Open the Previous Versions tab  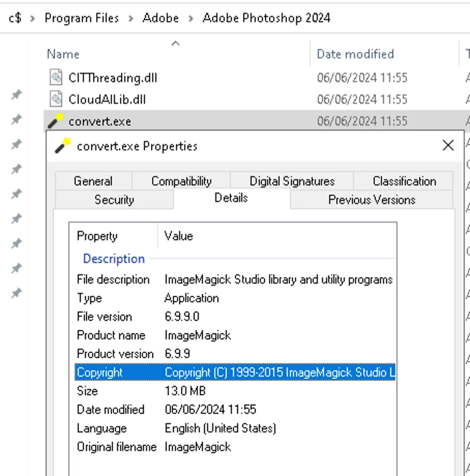pyautogui.click(x=372, y=200)
